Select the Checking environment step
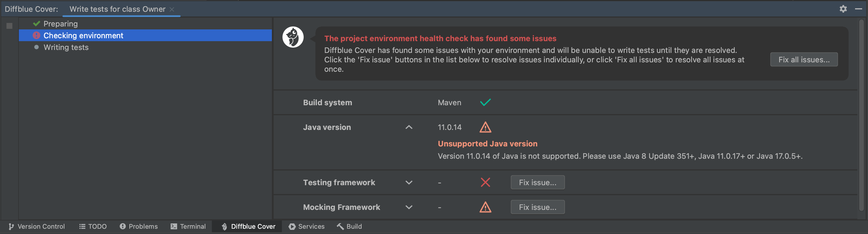This screenshot has width=868, height=234. 83,35
